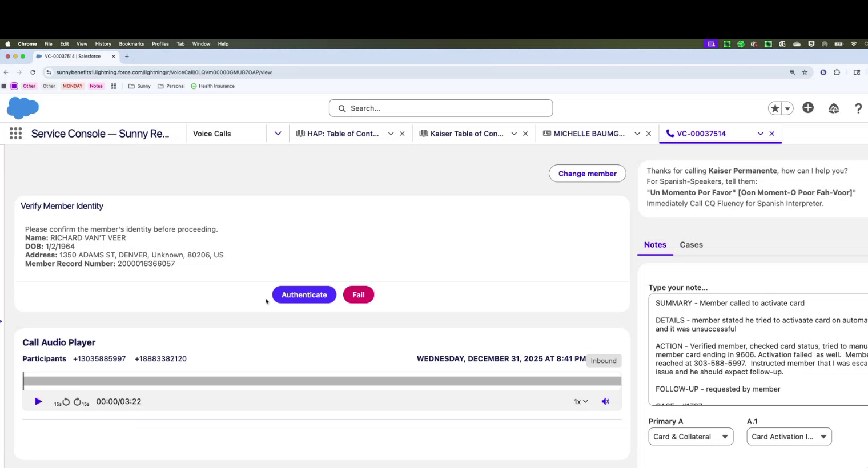Open the Primary A Card & Collateral dropdown
The height and width of the screenshot is (468, 868).
pos(690,437)
